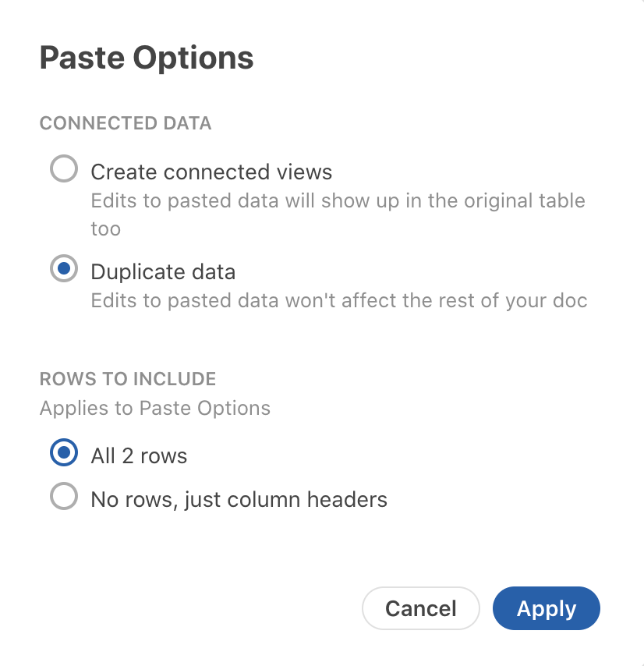Select the Create connected views radio button

(x=63, y=169)
